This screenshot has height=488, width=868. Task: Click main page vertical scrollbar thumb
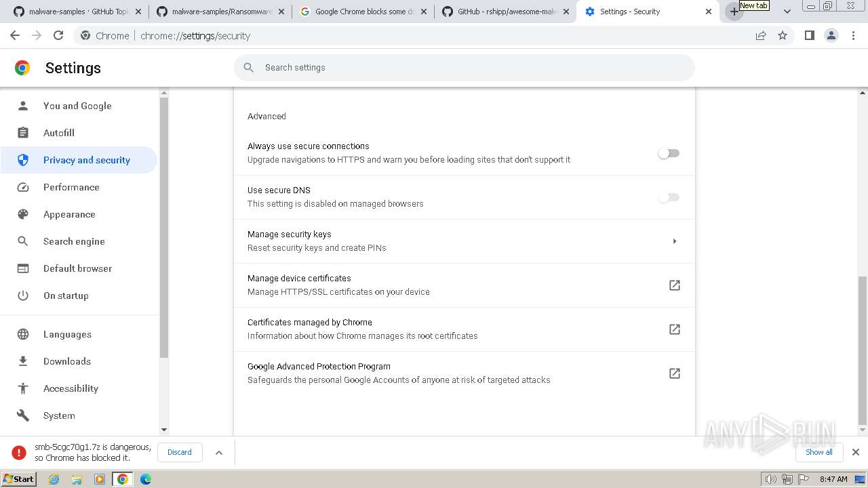(863, 349)
